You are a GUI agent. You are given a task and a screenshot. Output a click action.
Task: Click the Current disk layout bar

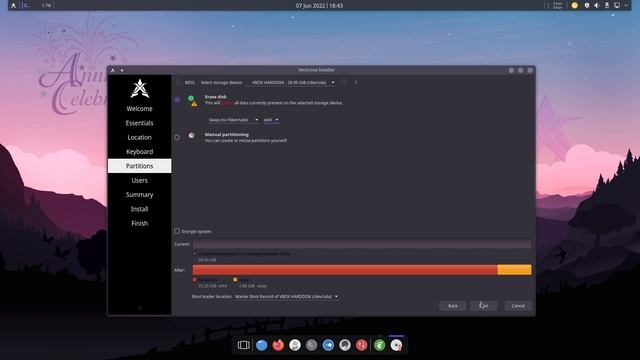pos(362,244)
